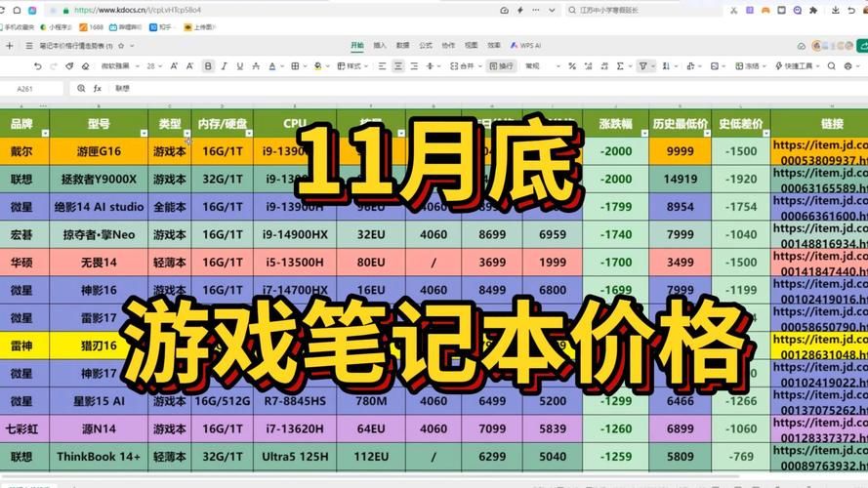Click the fx insert function icon
The image size is (868, 488).
coord(98,89)
